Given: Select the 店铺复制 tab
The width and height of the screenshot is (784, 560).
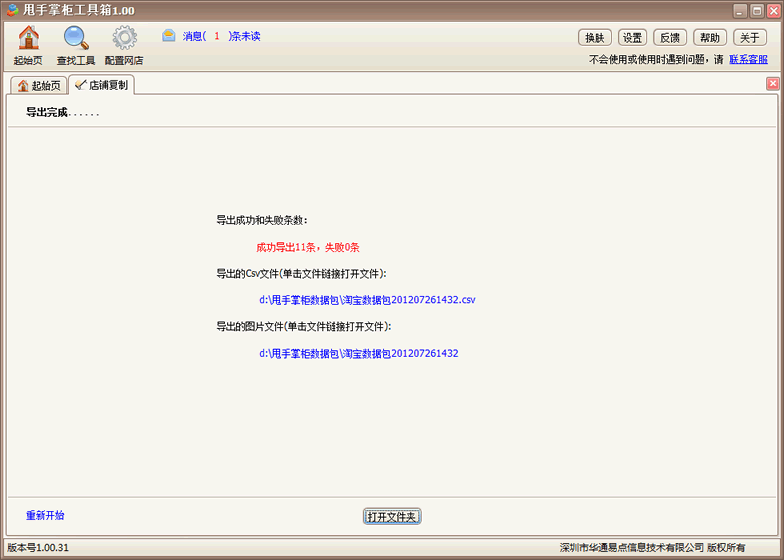Looking at the screenshot, I should (x=102, y=85).
